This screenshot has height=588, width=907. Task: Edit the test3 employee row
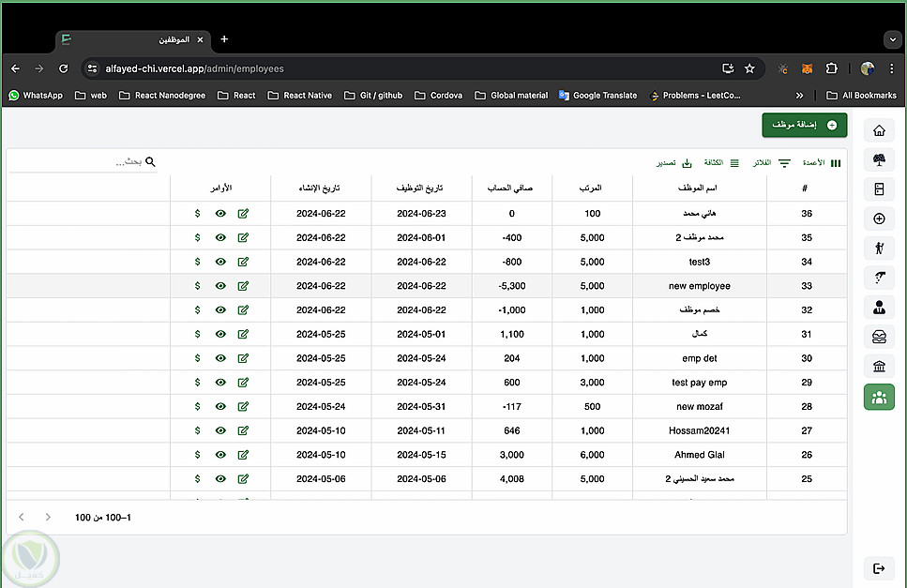[x=243, y=262]
